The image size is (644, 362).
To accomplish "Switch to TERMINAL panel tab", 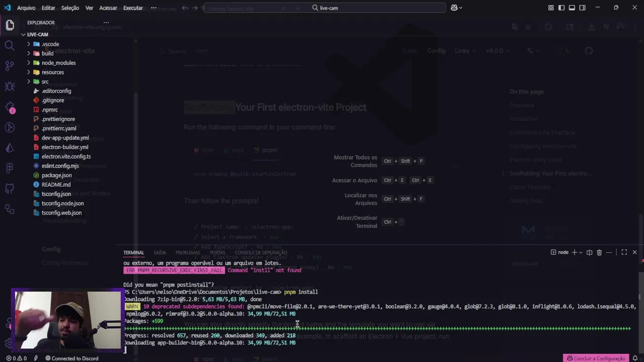I will point(134,252).
